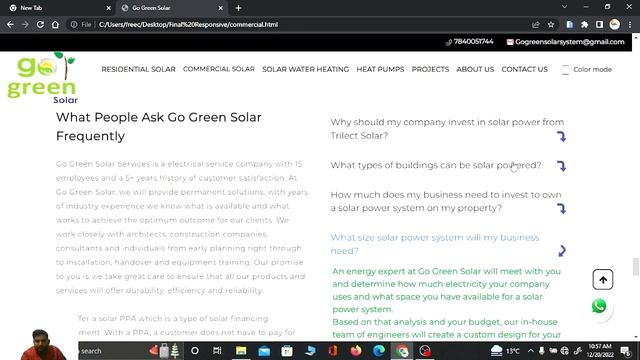The height and width of the screenshot is (360, 640).
Task: Share this page using the share icon
Action: coord(536,24)
